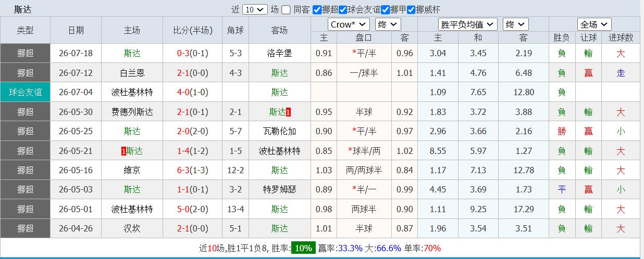Click corner count 12-2
This screenshot has height=259, width=644.
[236, 170]
